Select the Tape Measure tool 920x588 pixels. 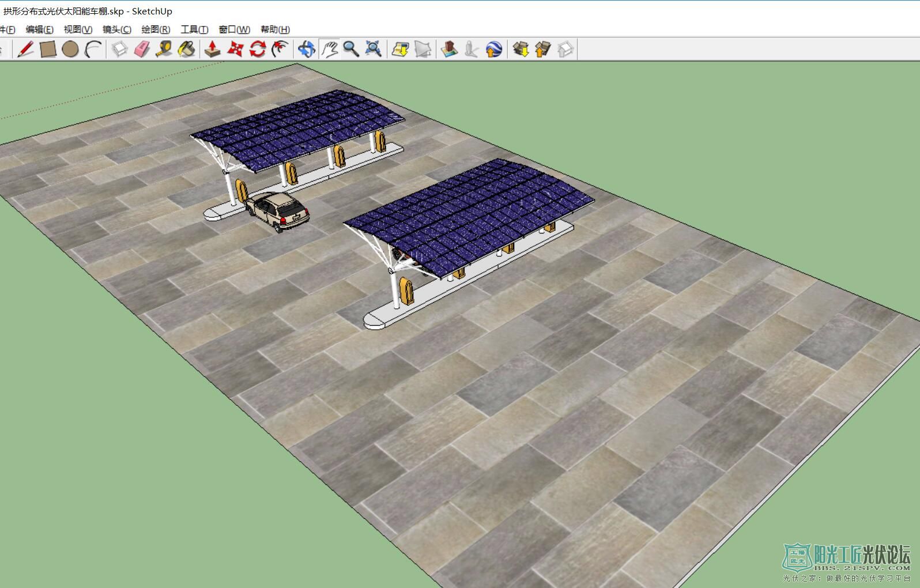click(x=164, y=49)
